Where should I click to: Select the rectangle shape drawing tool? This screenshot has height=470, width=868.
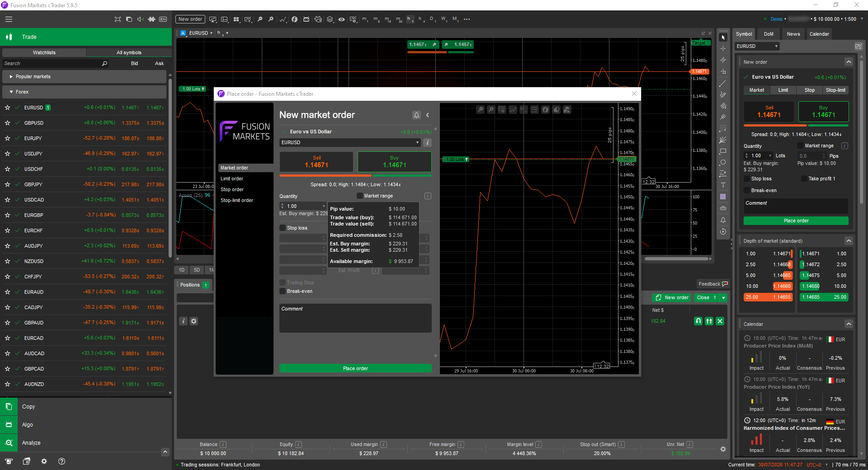(723, 151)
